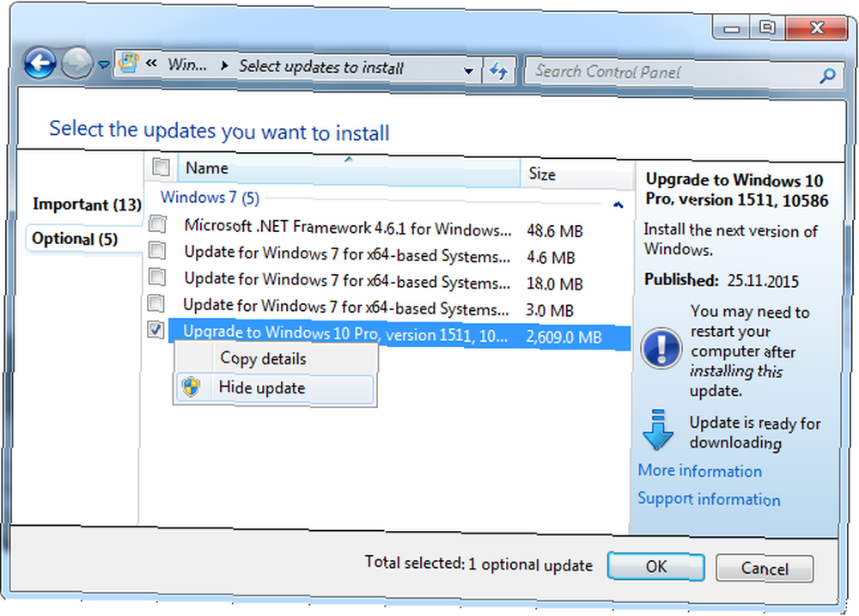Open the More information link

pos(699,471)
